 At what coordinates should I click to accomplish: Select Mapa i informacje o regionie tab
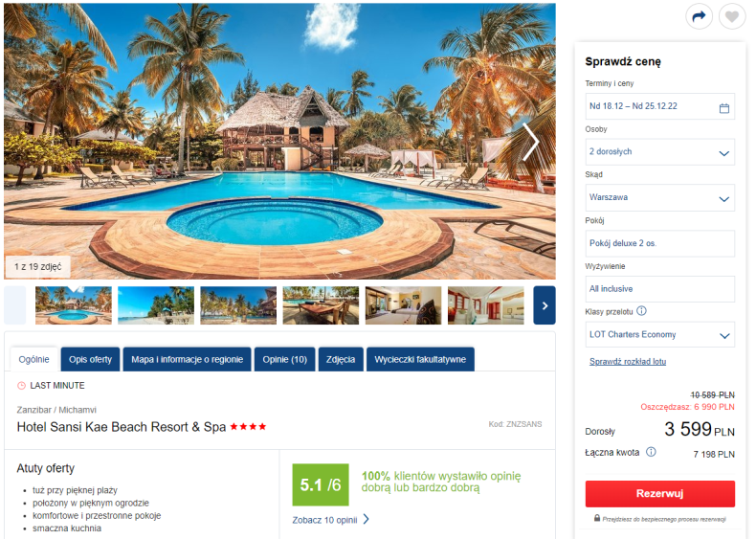pyautogui.click(x=187, y=359)
